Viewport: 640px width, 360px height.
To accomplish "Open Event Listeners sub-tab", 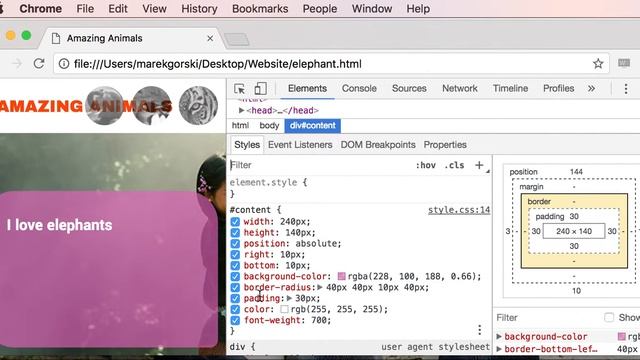I will tap(300, 145).
